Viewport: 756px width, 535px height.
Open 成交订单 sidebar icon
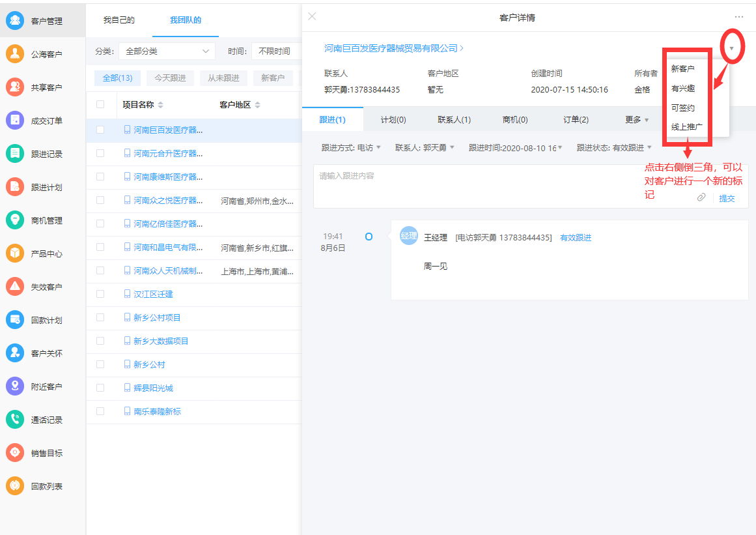pos(15,121)
